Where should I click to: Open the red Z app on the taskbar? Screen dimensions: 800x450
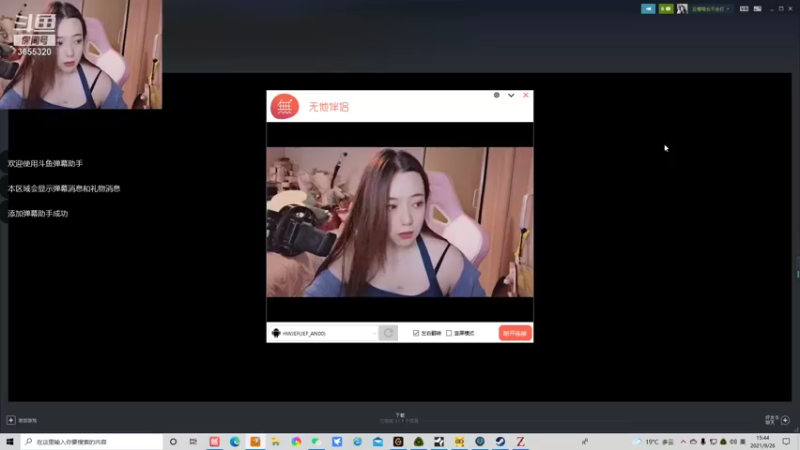tap(520, 441)
